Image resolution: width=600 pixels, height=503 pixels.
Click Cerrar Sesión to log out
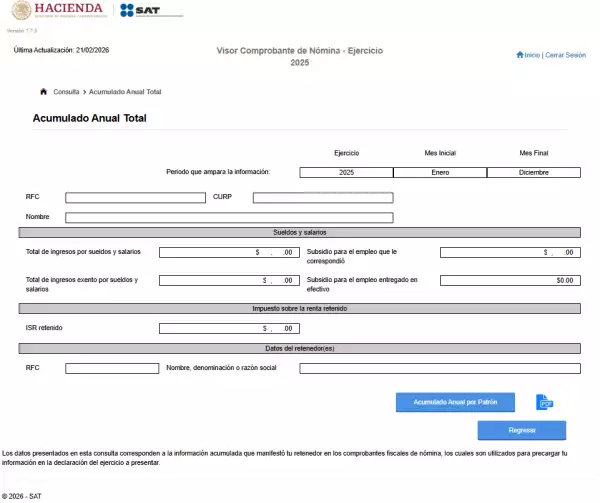[565, 55]
